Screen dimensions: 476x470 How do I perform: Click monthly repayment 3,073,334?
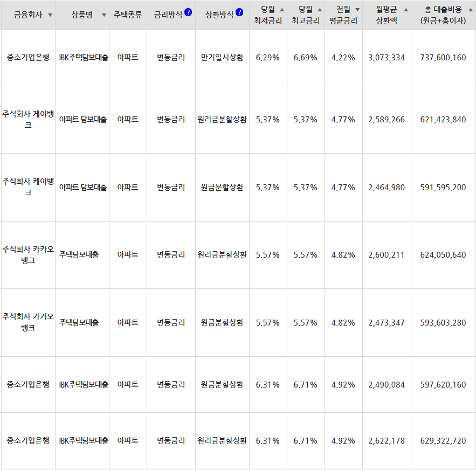[x=387, y=57]
